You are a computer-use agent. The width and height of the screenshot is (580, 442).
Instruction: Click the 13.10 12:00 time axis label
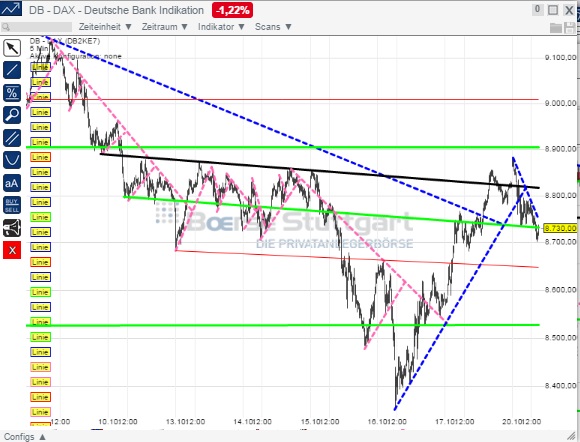tap(186, 422)
